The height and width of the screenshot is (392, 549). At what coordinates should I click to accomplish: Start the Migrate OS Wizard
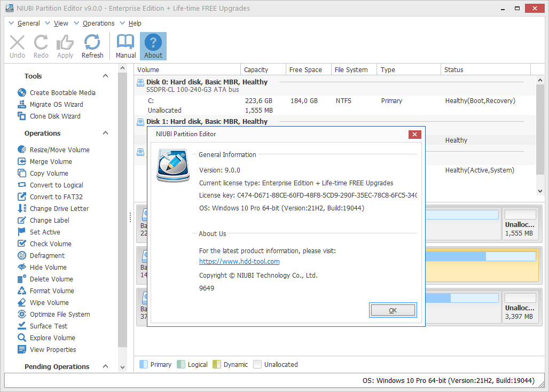pyautogui.click(x=50, y=104)
